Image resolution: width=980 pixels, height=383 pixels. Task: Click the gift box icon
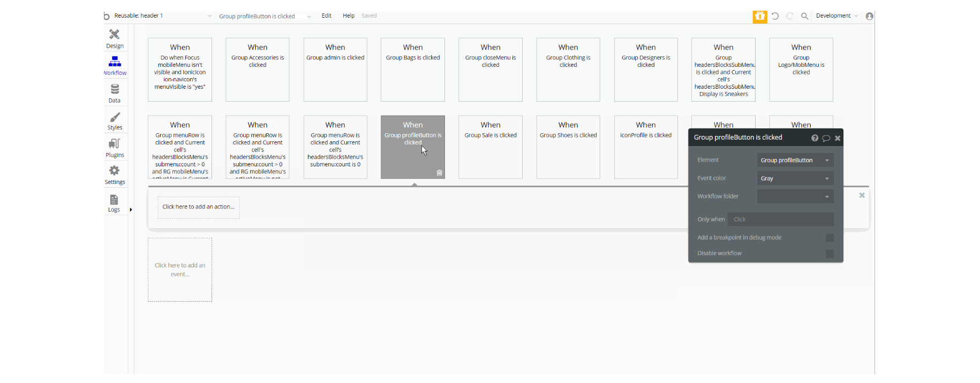pos(760,17)
